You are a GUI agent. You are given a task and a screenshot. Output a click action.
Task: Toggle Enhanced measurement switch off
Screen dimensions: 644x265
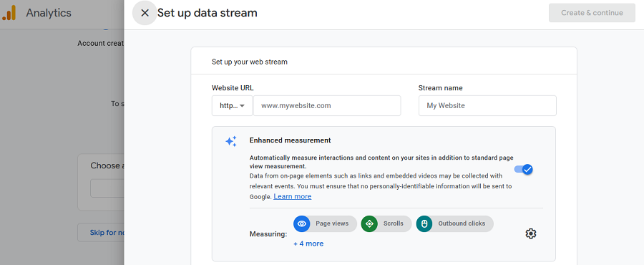coord(524,169)
